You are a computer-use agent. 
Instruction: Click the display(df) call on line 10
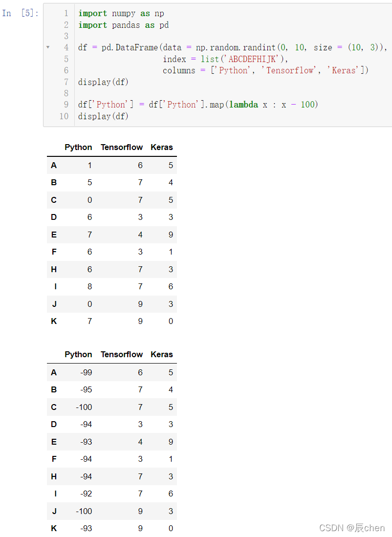[103, 116]
